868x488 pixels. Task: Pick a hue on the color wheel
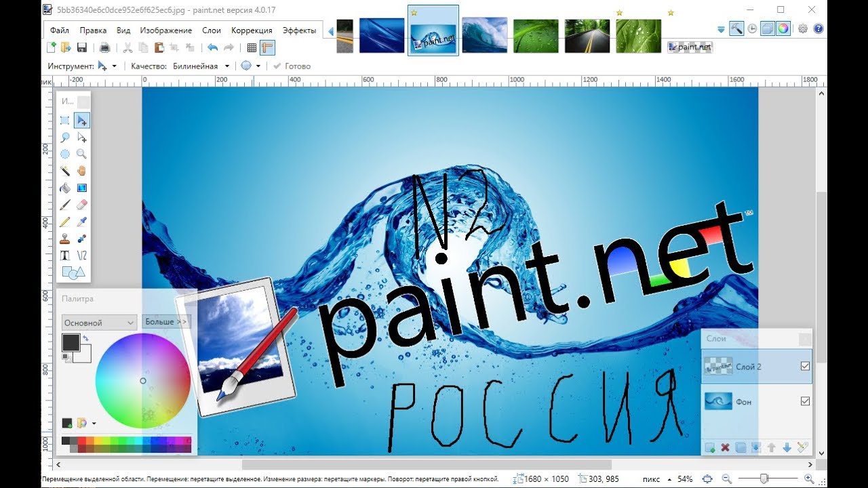[x=143, y=381]
